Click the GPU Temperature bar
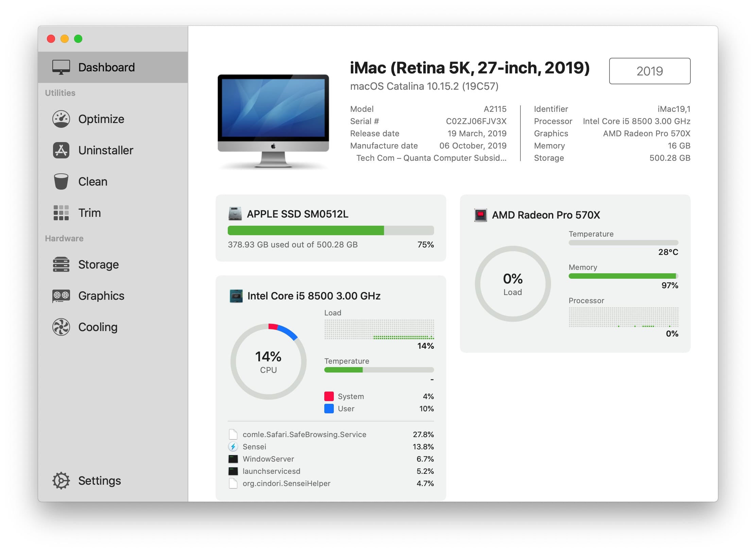756x552 pixels. pyautogui.click(x=623, y=243)
